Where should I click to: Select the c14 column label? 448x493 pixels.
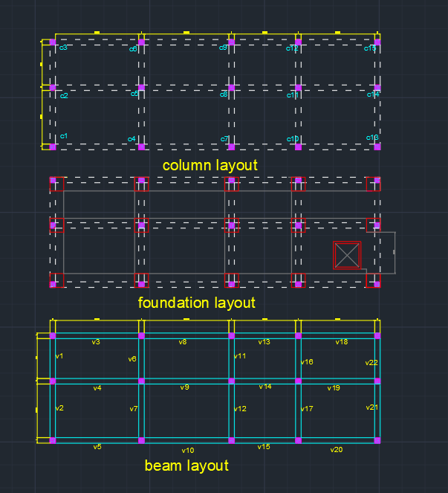[373, 94]
